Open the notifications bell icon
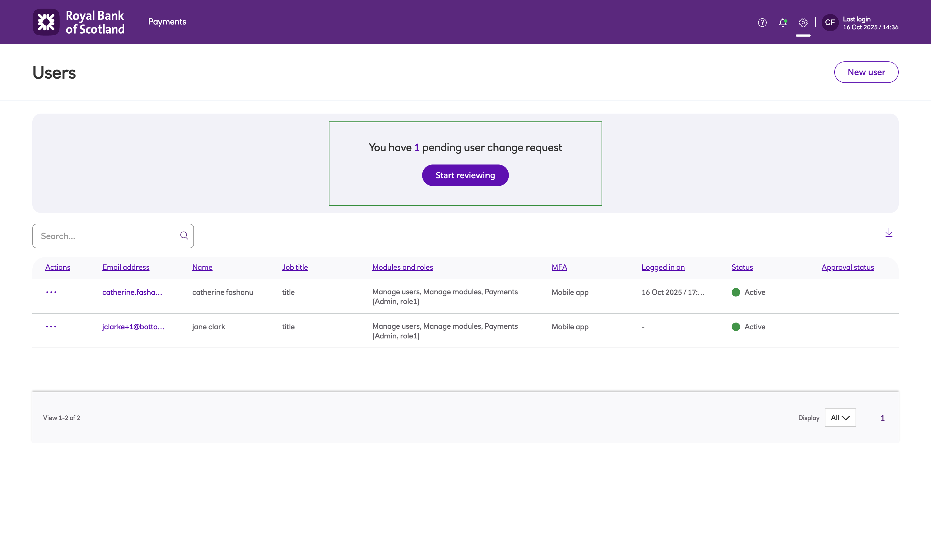Viewport: 931px width, 560px height. tap(783, 23)
